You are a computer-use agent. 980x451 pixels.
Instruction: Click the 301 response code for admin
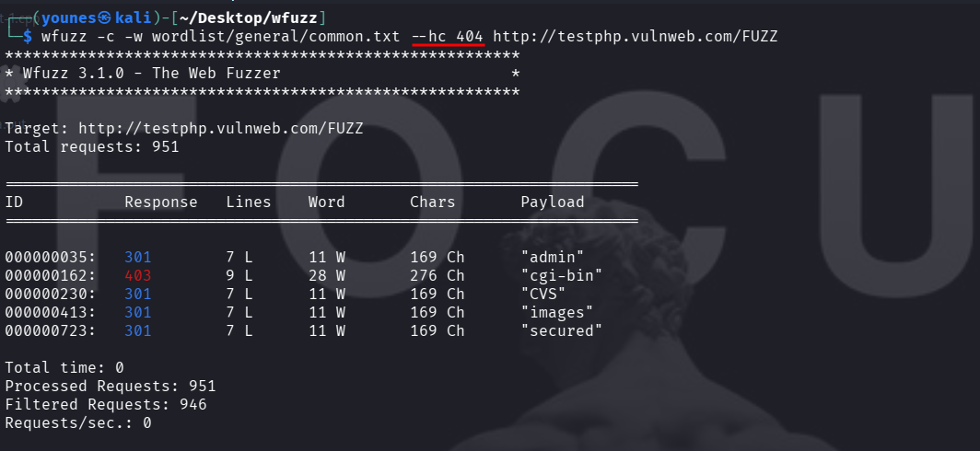pyautogui.click(x=138, y=257)
